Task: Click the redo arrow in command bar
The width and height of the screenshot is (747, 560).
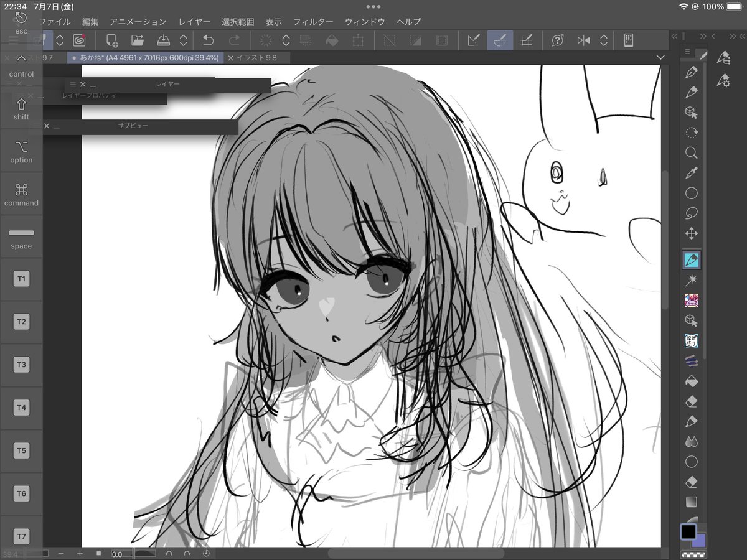Action: click(235, 40)
